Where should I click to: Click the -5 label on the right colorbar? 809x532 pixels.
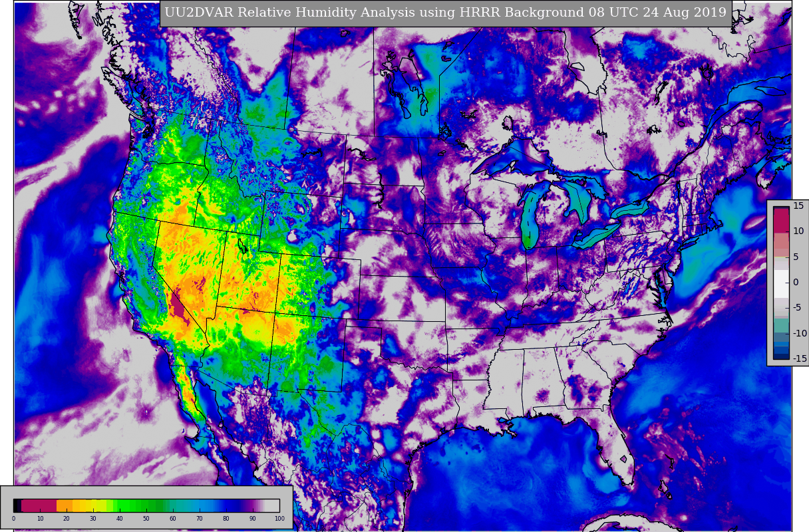coord(797,307)
